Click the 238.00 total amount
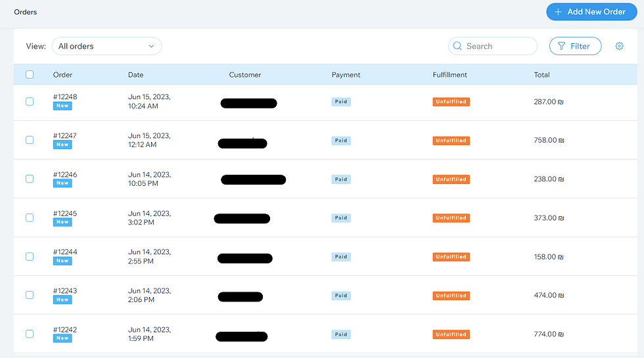644x358 pixels. coord(549,179)
